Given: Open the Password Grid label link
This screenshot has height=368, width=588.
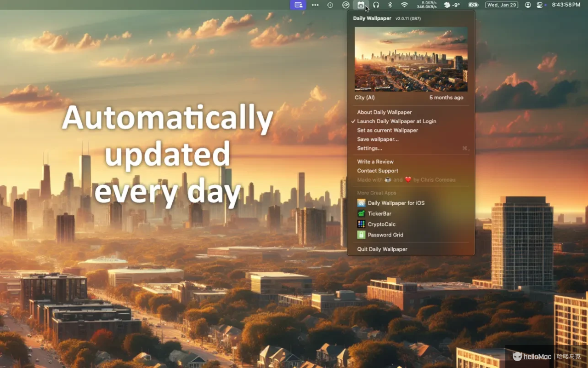Looking at the screenshot, I should click(x=385, y=235).
